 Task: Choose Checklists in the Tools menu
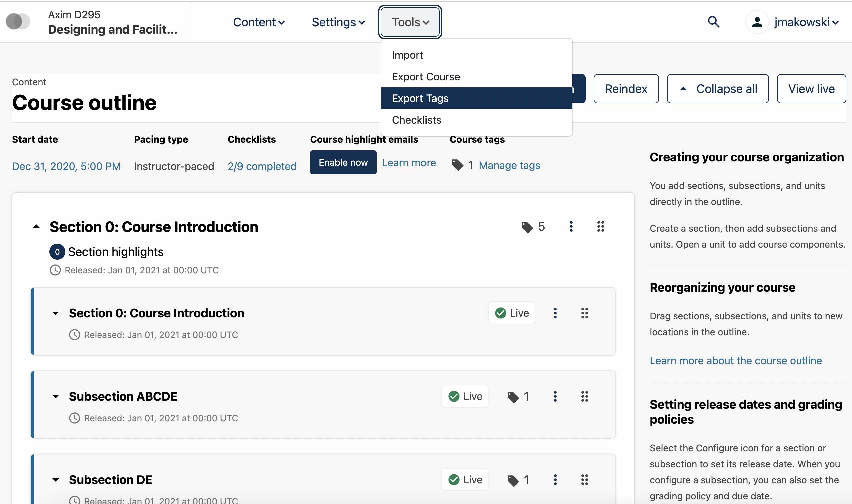[x=416, y=120]
